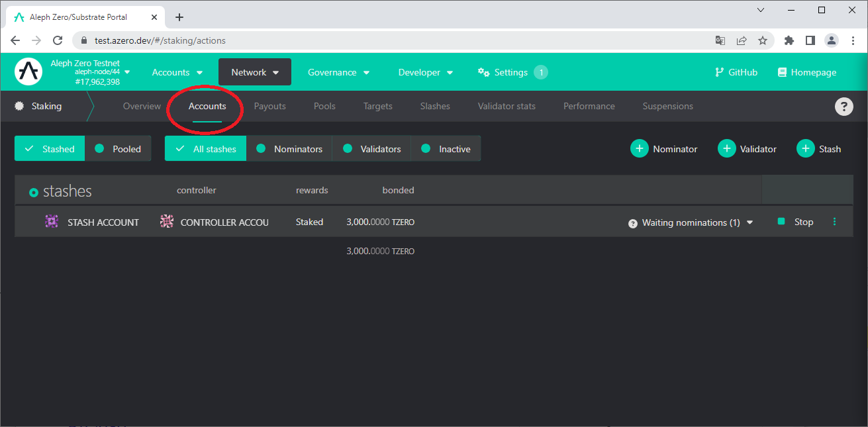Screen dimensions: 868x427
Task: Toggle the Pooled filter
Action: coord(118,149)
